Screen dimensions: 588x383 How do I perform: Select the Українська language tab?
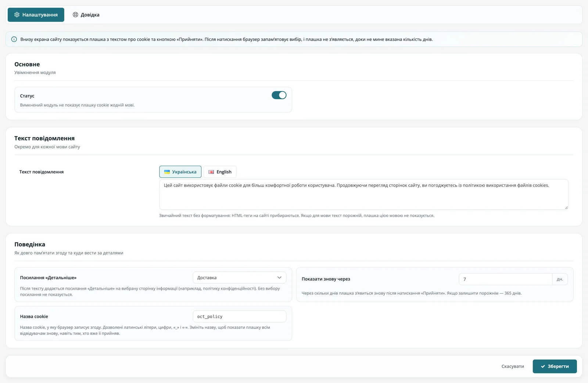(180, 172)
